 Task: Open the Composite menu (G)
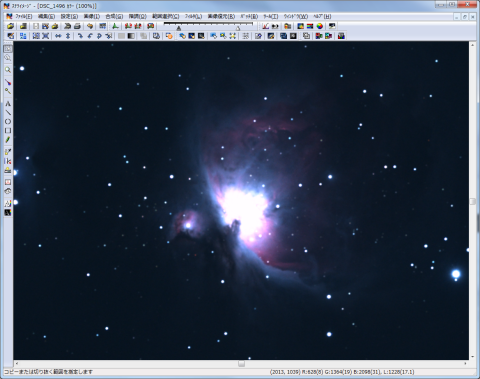[114, 16]
